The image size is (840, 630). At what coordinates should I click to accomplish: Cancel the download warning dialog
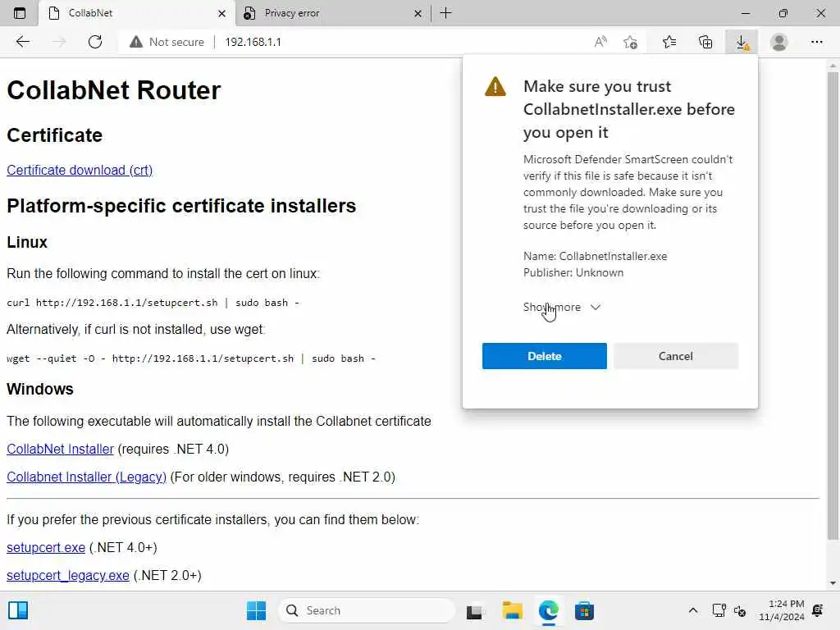(x=676, y=356)
